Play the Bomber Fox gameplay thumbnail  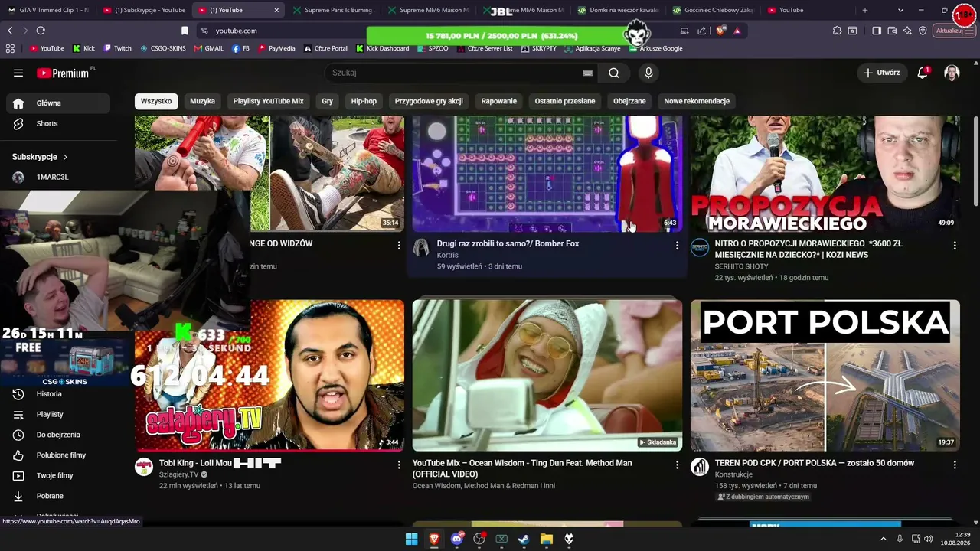pyautogui.click(x=547, y=174)
